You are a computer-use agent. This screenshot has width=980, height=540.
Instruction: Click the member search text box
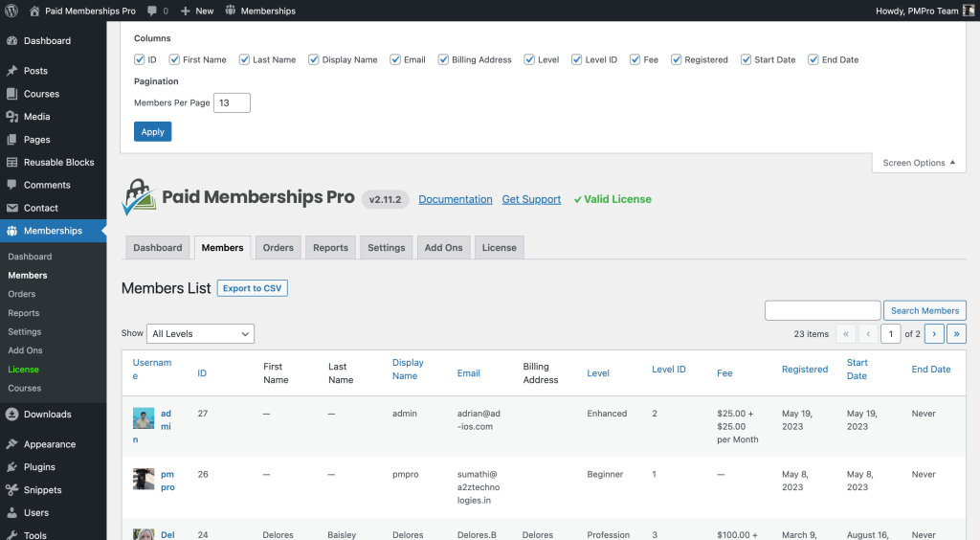[x=822, y=310]
